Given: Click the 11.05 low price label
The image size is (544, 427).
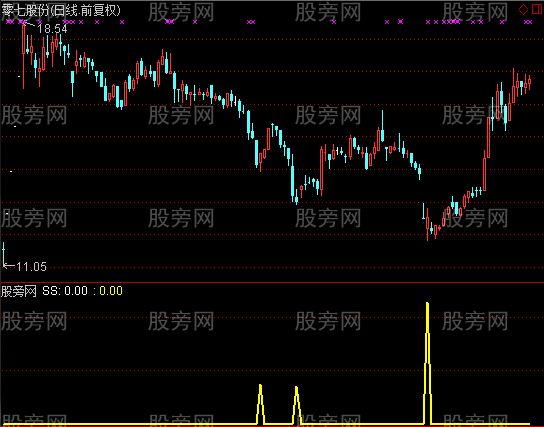Looking at the screenshot, I should click(31, 267).
